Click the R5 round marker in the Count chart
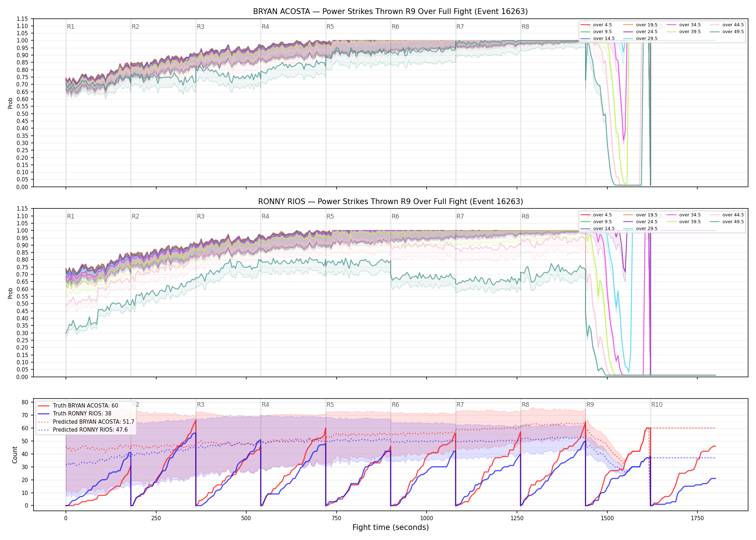 (x=330, y=405)
